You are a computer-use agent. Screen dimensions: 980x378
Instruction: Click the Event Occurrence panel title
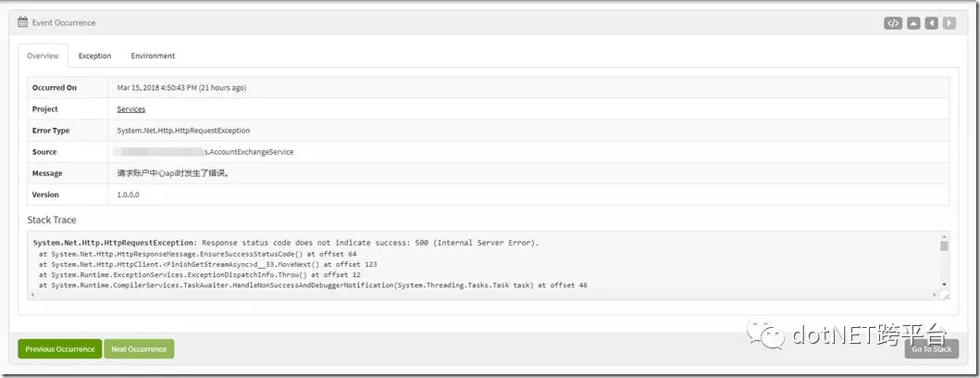pyautogui.click(x=64, y=22)
